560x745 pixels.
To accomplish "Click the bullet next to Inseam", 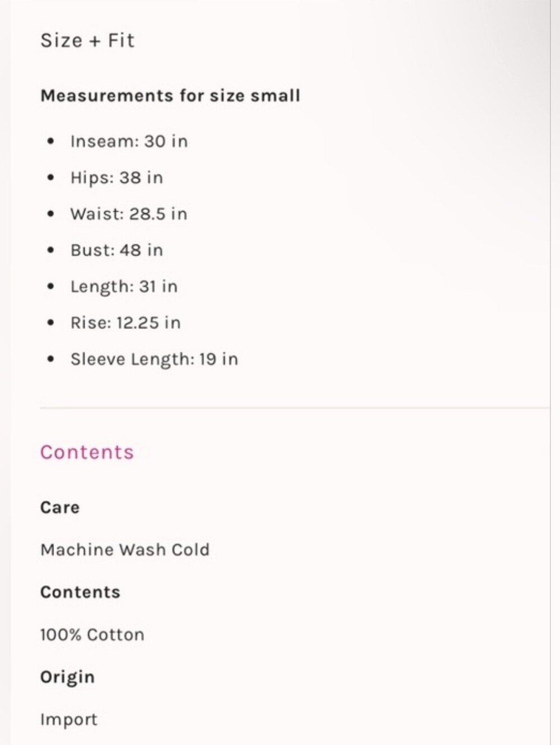I will (x=51, y=141).
